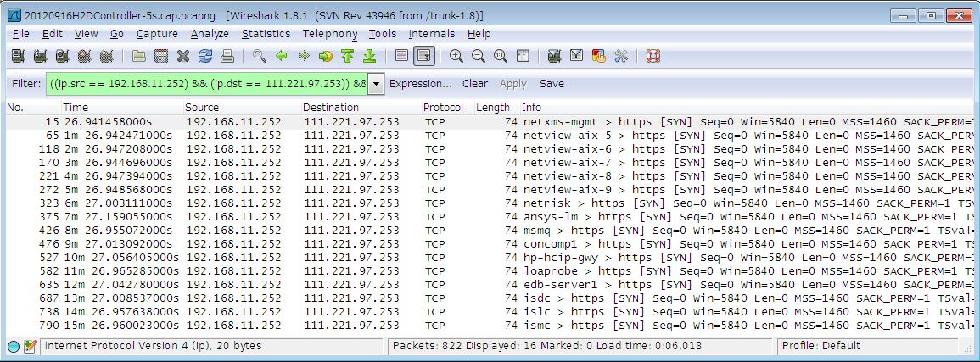Viewport: 980px width, 362px height.
Task: Sort by Length column header
Action: tap(497, 108)
